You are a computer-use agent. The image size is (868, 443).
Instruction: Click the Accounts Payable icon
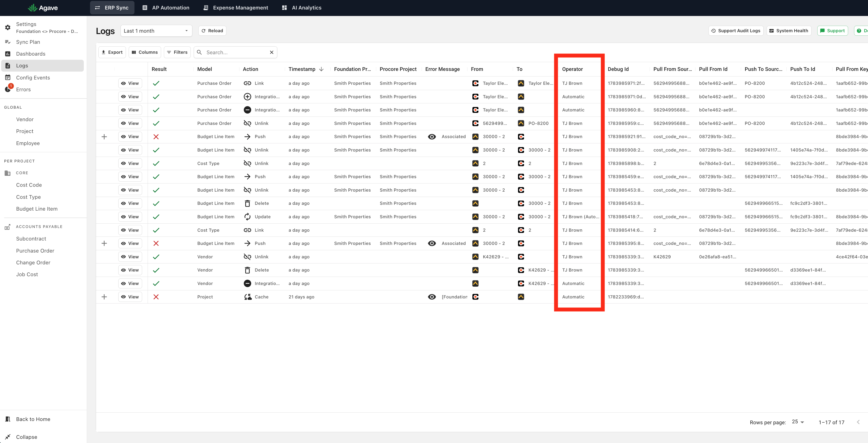click(x=8, y=227)
